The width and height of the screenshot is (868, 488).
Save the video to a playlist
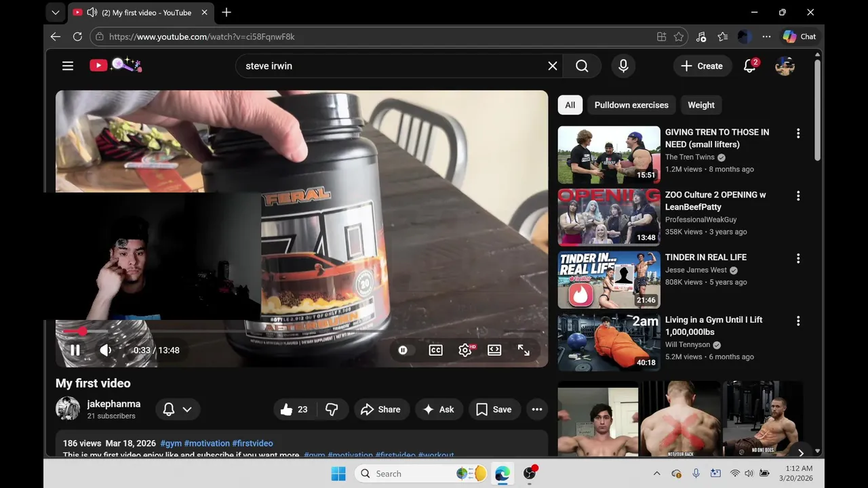494,409
